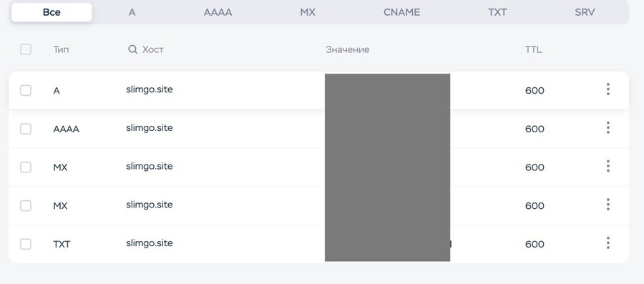Select the first MX record checkbox

pyautogui.click(x=26, y=167)
